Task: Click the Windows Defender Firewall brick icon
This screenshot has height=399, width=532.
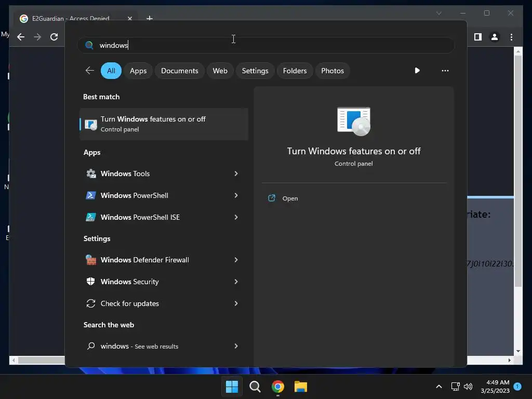Action: click(91, 260)
